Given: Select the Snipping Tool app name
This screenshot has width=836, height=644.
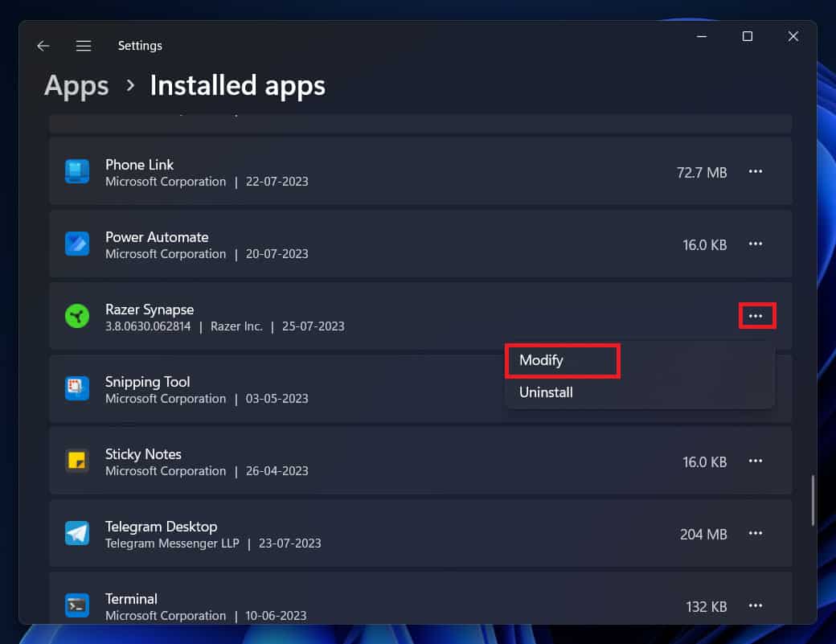Looking at the screenshot, I should click(x=148, y=382).
